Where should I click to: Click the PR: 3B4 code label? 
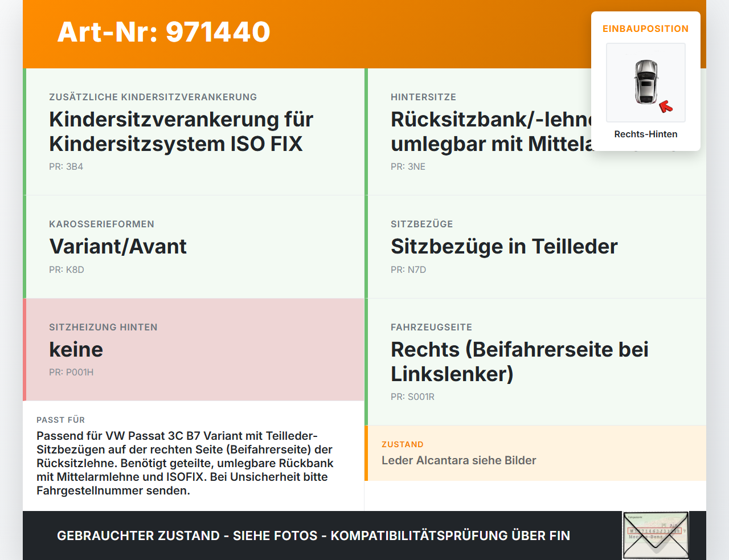(67, 167)
